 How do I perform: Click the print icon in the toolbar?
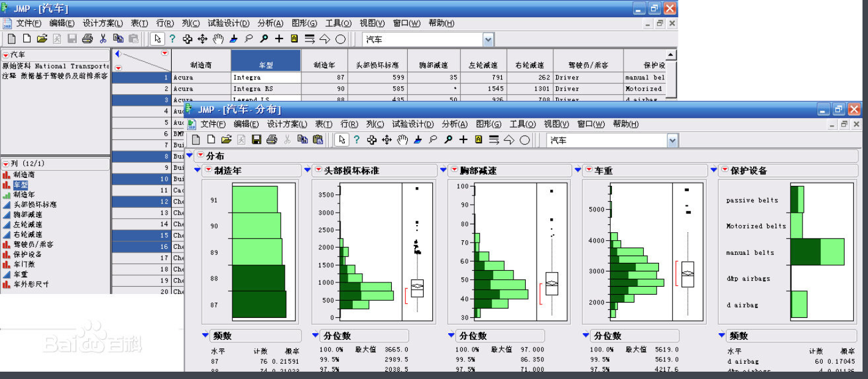coord(271,140)
